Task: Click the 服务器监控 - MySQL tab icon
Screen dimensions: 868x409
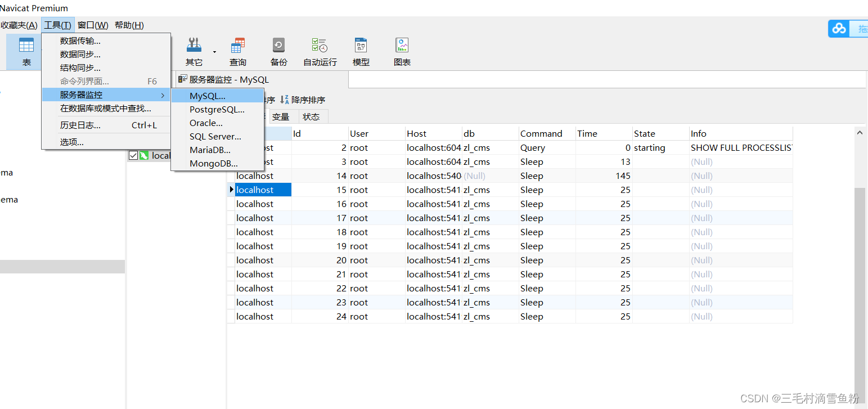Action: tap(183, 79)
